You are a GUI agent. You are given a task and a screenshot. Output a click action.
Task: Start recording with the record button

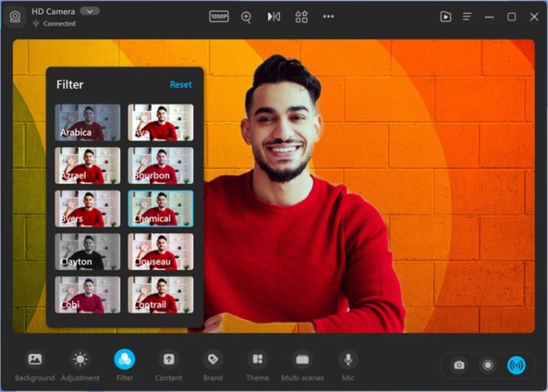tap(488, 365)
